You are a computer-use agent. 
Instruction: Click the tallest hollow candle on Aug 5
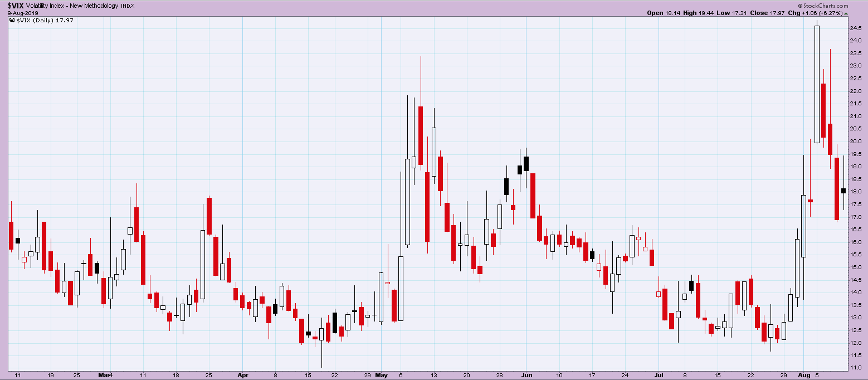point(817,84)
